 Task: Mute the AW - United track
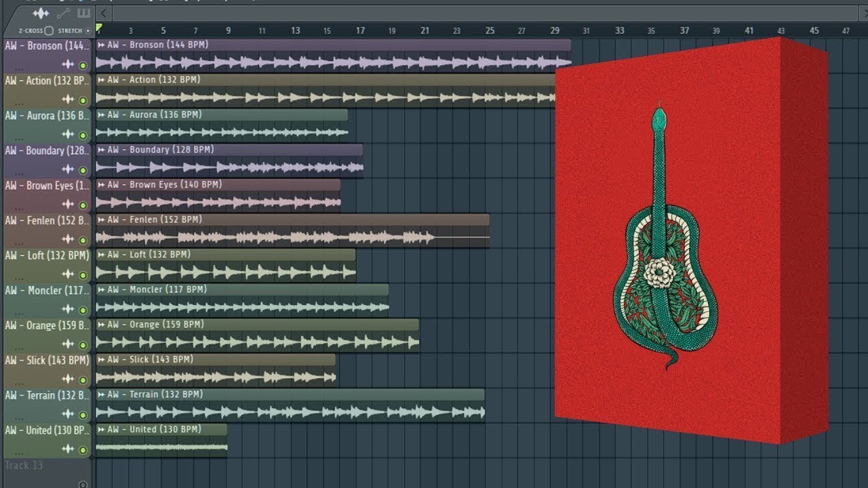pyautogui.click(x=83, y=451)
